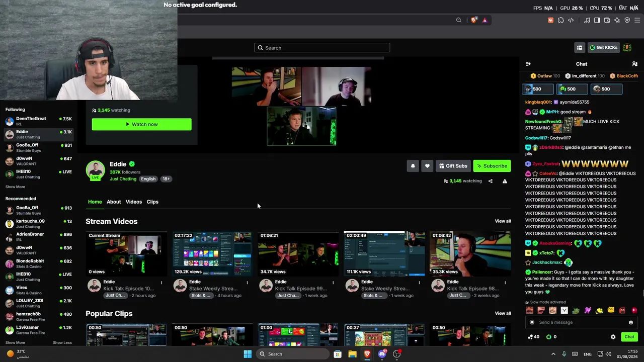Click the chat identity badge in message box
The width and height of the screenshot is (644, 362).
(532, 322)
